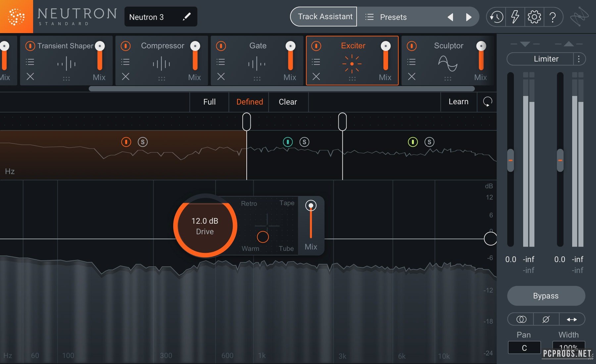Click the swap channels double-arrow icon
Viewport: 596px width, 364px height.
tap(572, 319)
